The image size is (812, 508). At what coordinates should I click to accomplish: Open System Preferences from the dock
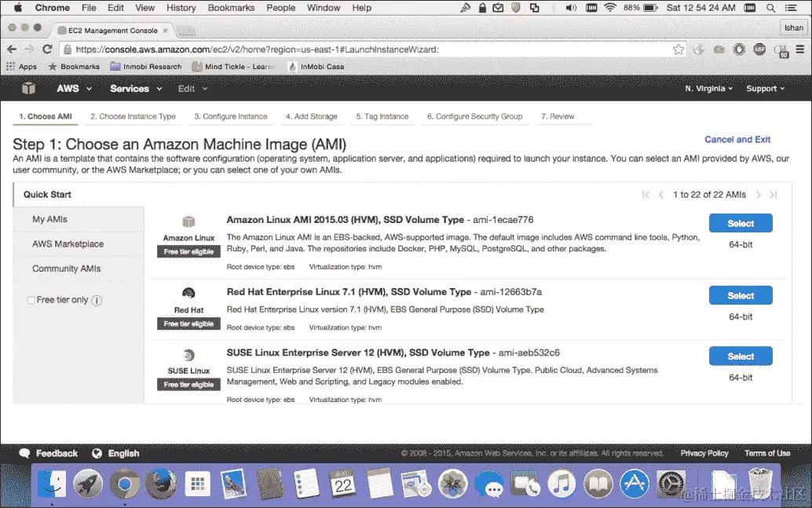click(671, 484)
